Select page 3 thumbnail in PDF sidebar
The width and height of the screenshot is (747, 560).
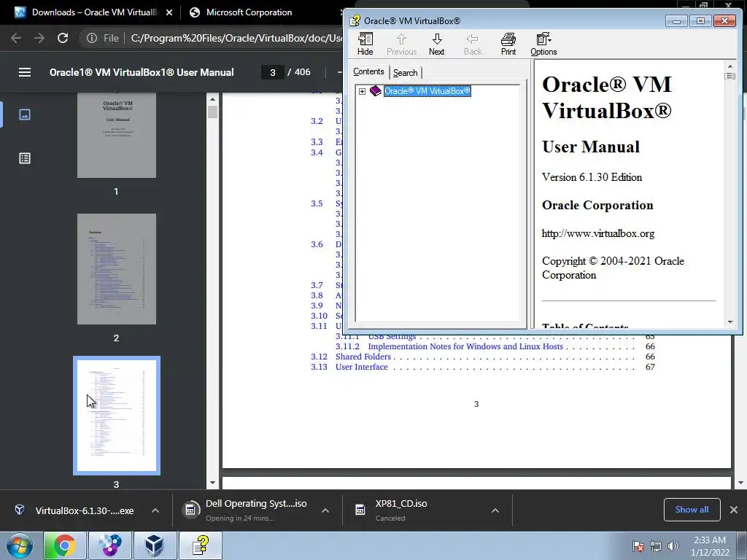pos(117,416)
